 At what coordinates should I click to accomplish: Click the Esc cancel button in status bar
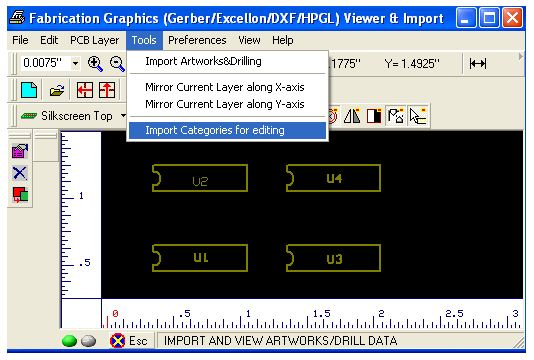(x=129, y=341)
